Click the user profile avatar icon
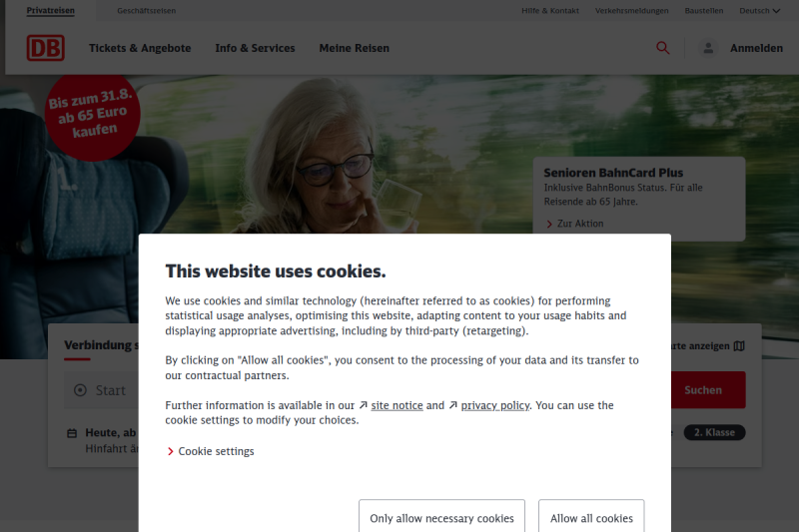Screen dimensions: 799x532 (708, 48)
